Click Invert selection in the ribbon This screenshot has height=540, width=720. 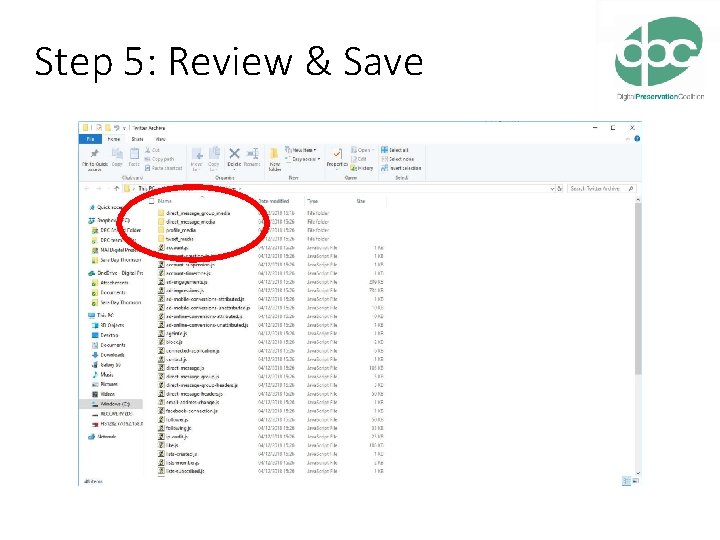point(401,168)
